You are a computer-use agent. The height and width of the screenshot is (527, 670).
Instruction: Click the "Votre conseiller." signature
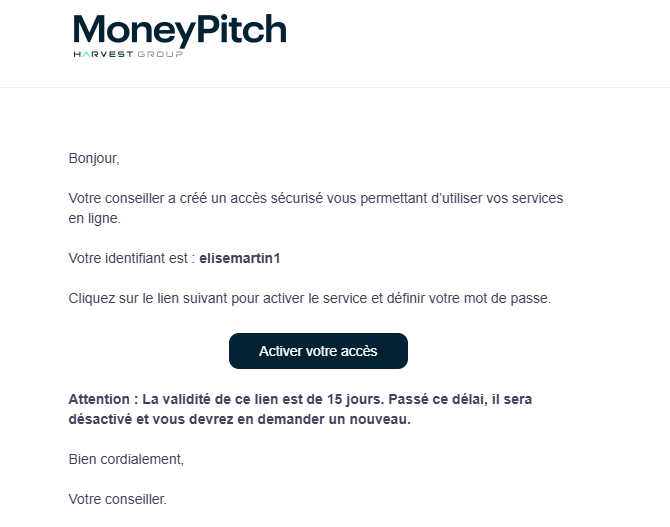tap(118, 498)
